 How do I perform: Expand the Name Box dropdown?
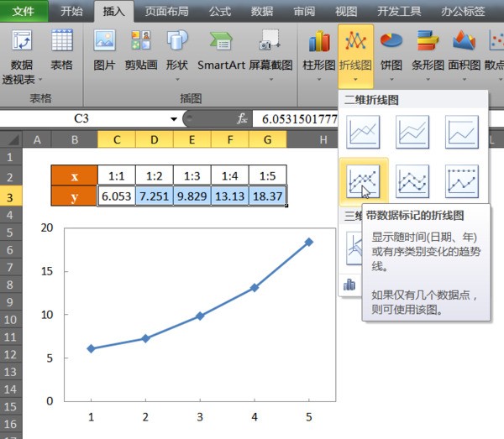174,119
